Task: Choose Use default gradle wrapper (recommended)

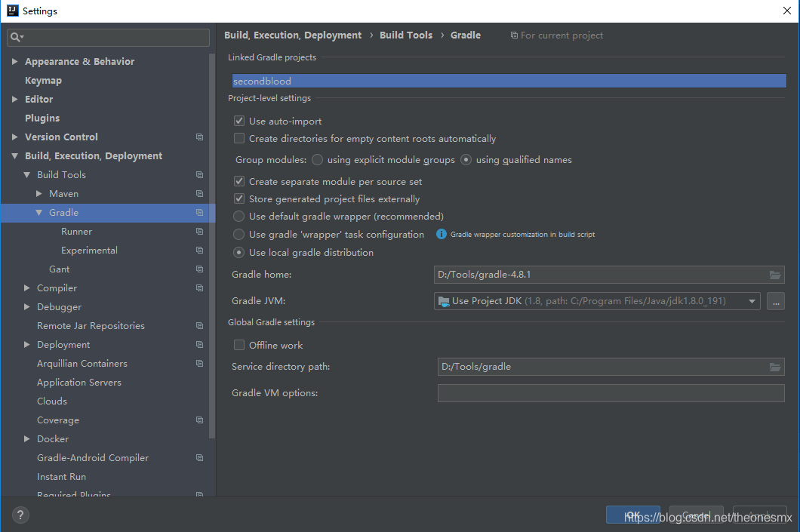Action: coord(238,217)
